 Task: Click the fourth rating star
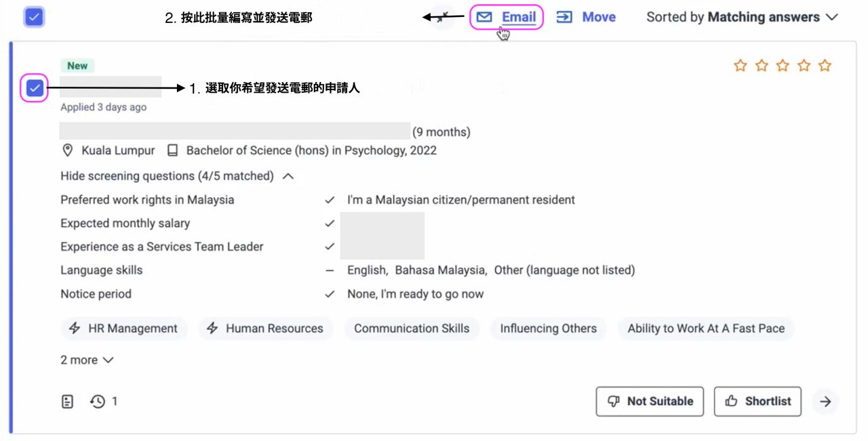(804, 66)
